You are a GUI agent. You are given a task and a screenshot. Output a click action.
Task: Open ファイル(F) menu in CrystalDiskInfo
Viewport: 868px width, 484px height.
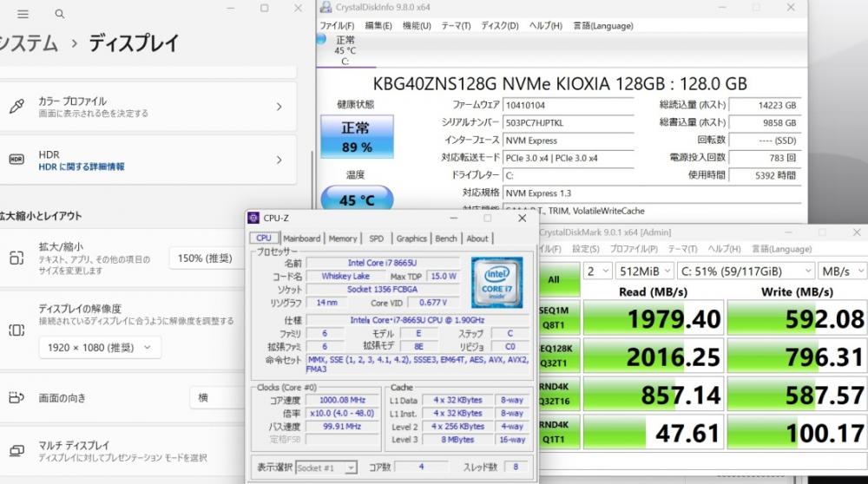(x=337, y=25)
